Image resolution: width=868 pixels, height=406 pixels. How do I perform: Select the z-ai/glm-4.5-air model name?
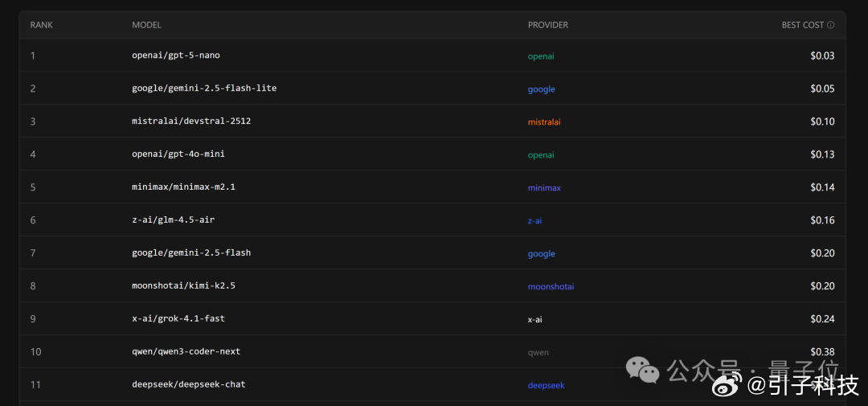point(174,220)
